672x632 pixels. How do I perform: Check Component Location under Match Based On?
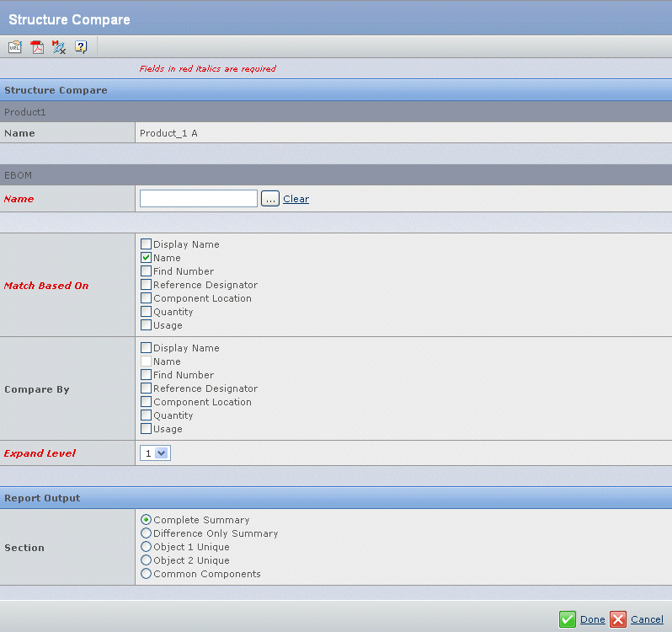[147, 298]
